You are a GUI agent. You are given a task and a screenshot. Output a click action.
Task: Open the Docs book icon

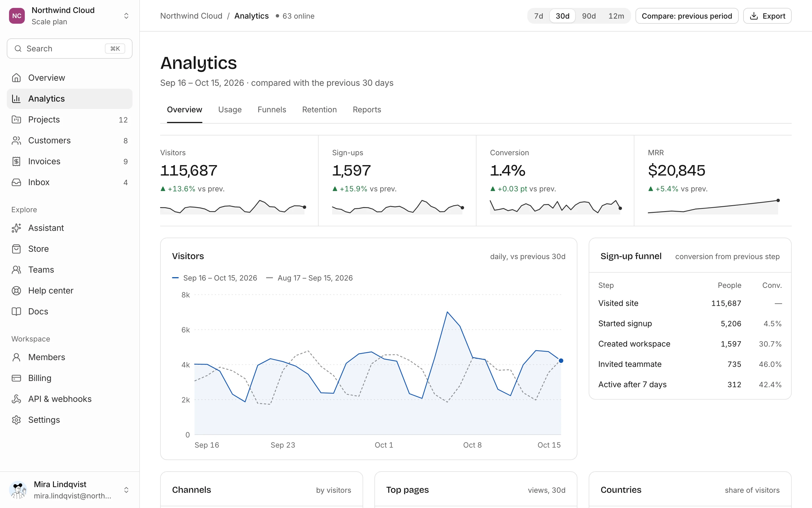[x=16, y=312]
